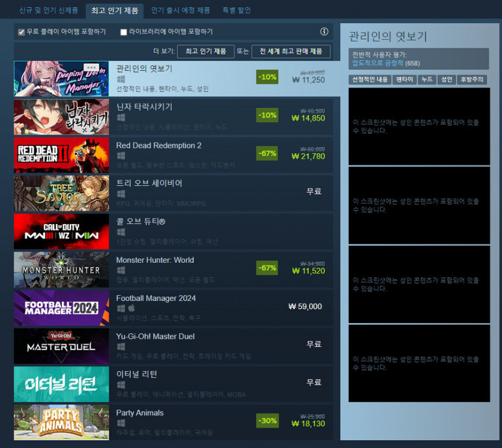This screenshot has width=502, height=448.
Task: Open Red Dead Redemption II thumbnail
Action: point(61,155)
